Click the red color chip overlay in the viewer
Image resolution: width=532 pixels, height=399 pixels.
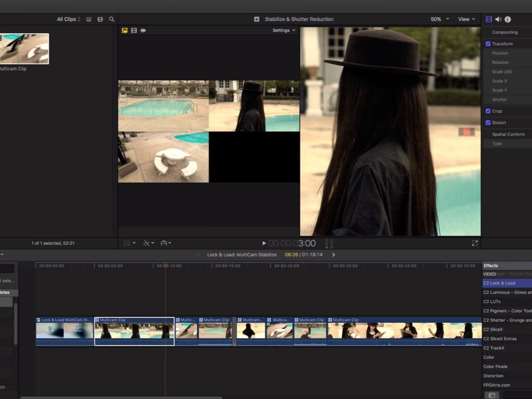point(466,131)
